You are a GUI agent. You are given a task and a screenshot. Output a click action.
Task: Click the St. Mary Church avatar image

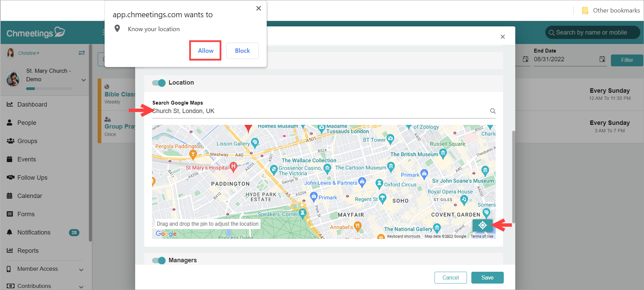(13, 79)
